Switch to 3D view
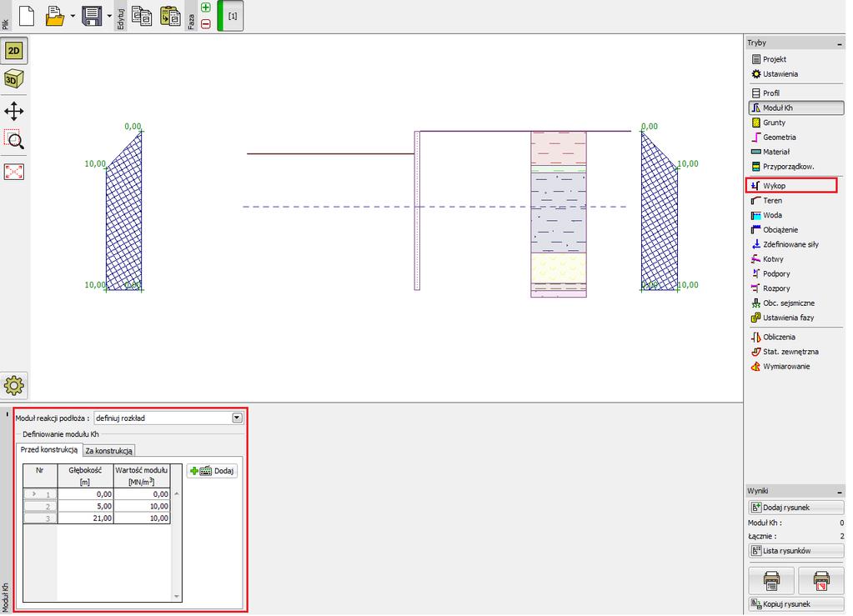Viewport: 853px width, 616px height. (14, 79)
